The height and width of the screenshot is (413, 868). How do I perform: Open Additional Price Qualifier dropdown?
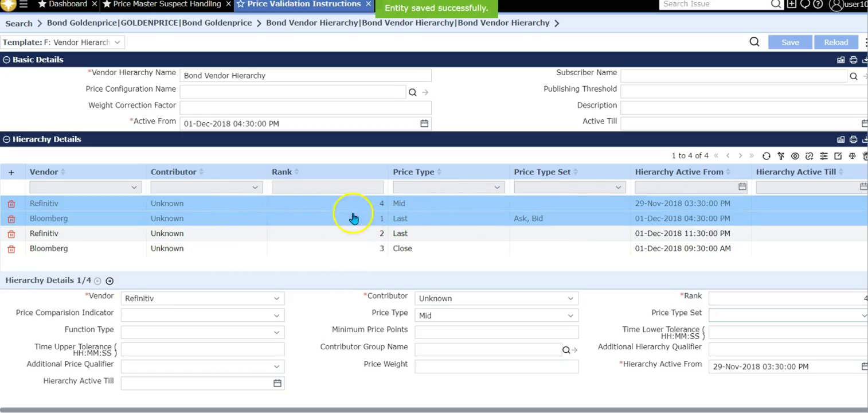point(202,367)
